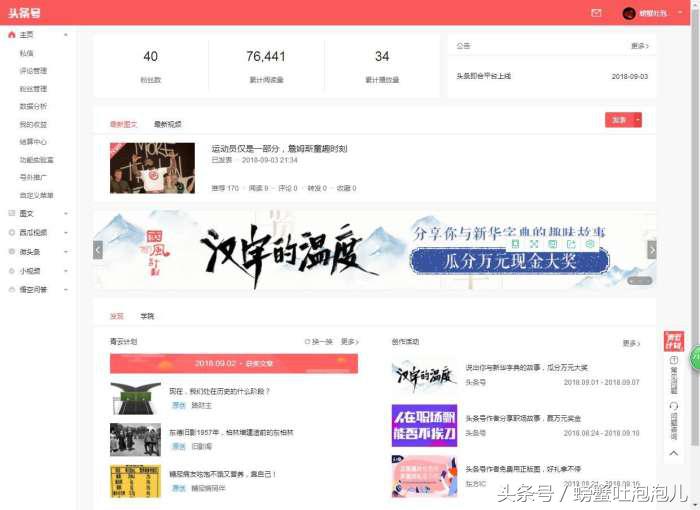Screen dimensions: 700x510
Task: Switch to the 最新图文 tab
Action: click(x=124, y=124)
